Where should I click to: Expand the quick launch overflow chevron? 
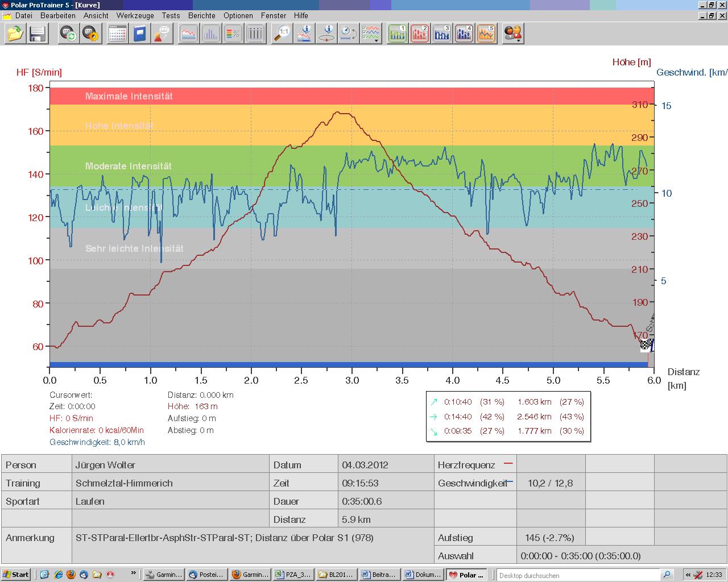[x=134, y=573]
